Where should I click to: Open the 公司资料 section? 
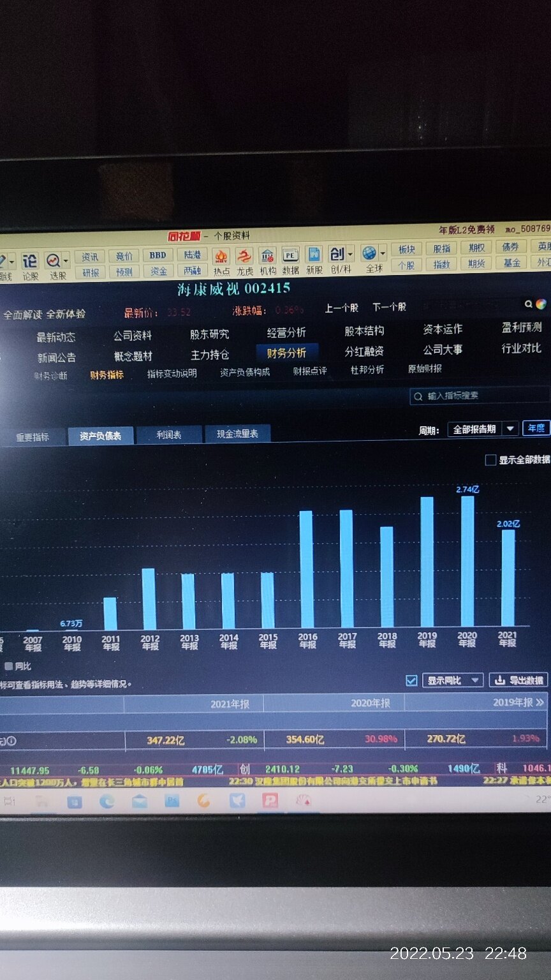133,336
